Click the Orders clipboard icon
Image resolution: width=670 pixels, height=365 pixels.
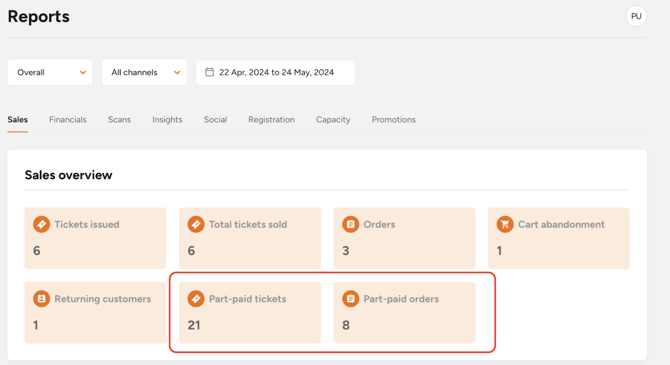coord(350,224)
